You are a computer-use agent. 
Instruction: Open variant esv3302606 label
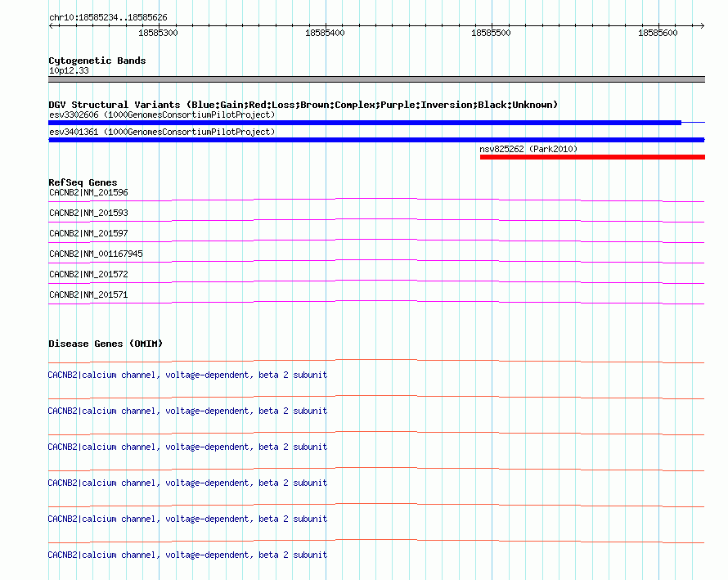point(162,115)
